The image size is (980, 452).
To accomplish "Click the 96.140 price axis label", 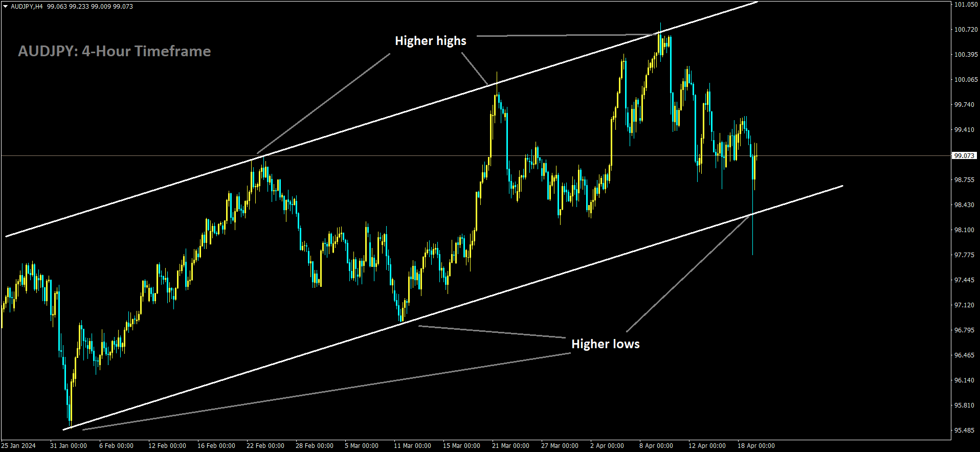I will pyautogui.click(x=964, y=380).
